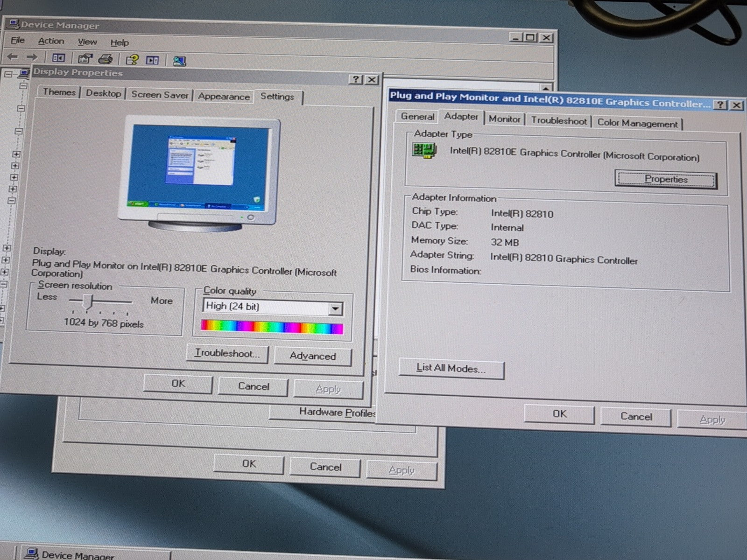Open the Color quality dropdown arrow

pyautogui.click(x=335, y=308)
